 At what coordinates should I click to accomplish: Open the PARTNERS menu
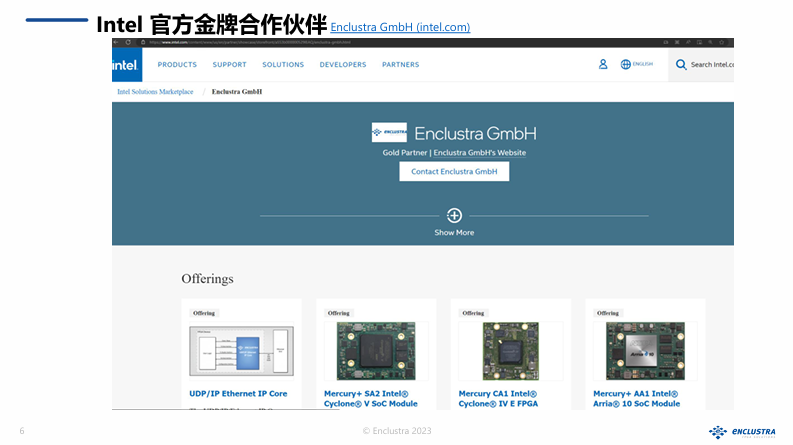pos(401,65)
